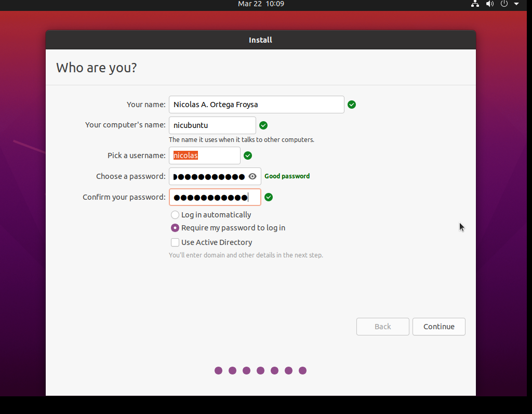The image size is (532, 414).
Task: Click the note about entering domain details
Action: (x=246, y=255)
